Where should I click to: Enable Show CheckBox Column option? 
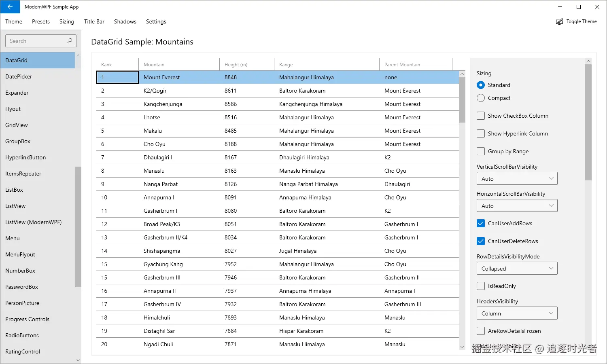point(481,116)
